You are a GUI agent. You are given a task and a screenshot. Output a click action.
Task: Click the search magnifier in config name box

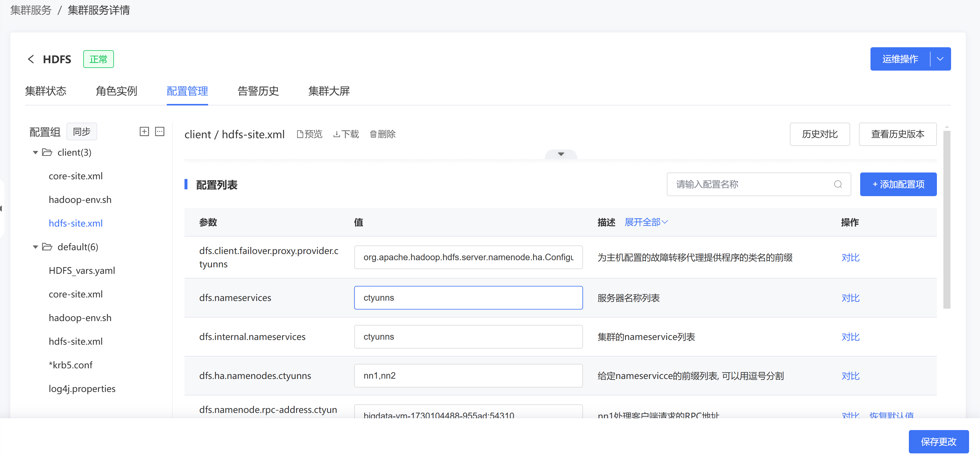838,184
